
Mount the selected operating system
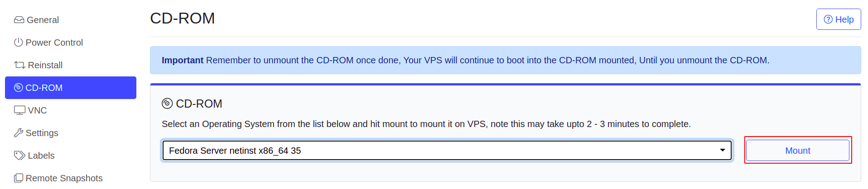click(798, 151)
